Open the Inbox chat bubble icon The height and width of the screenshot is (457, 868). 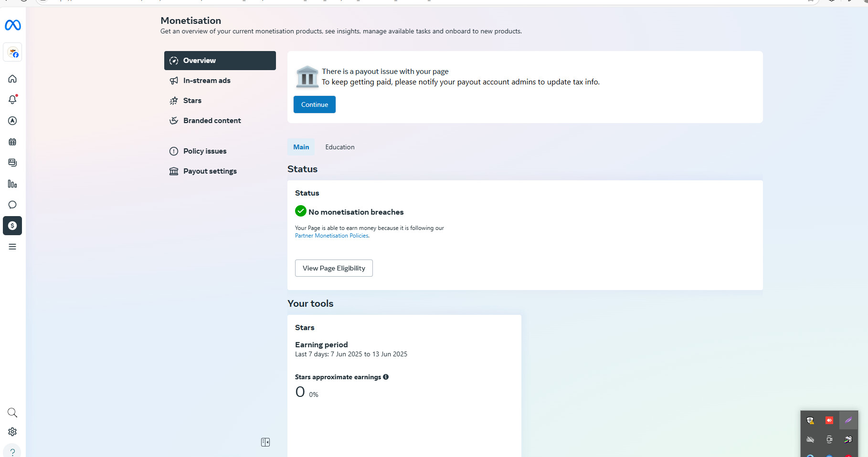[12, 205]
